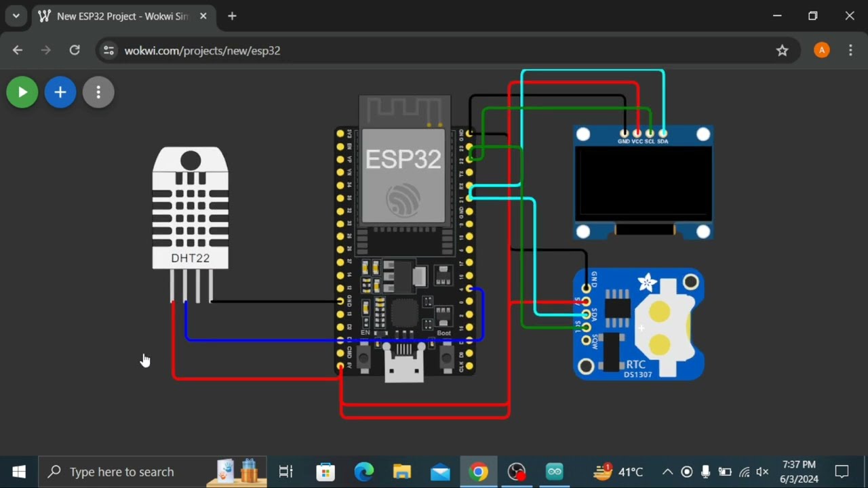
Task: Click the address bar URL wokwi.com/projects/new/esp32
Action: point(202,51)
